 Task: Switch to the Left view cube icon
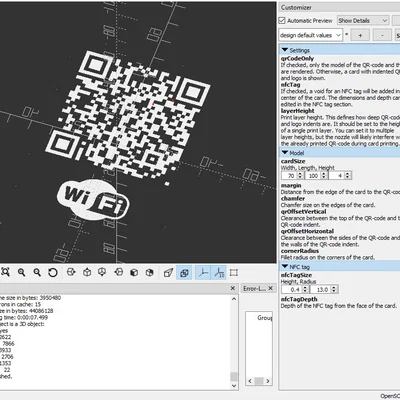coord(119,272)
